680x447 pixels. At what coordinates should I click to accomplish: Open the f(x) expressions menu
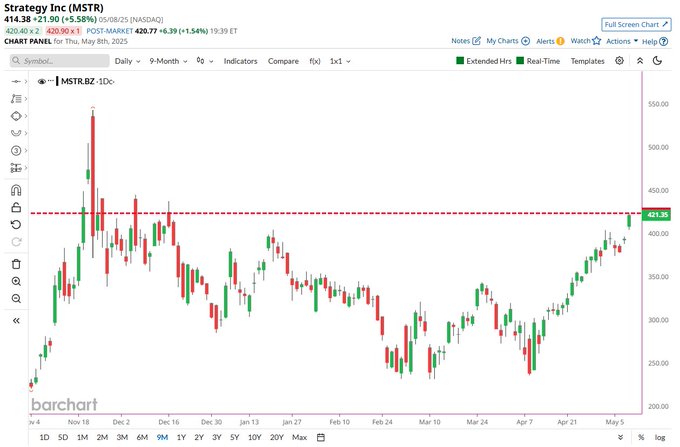[315, 61]
